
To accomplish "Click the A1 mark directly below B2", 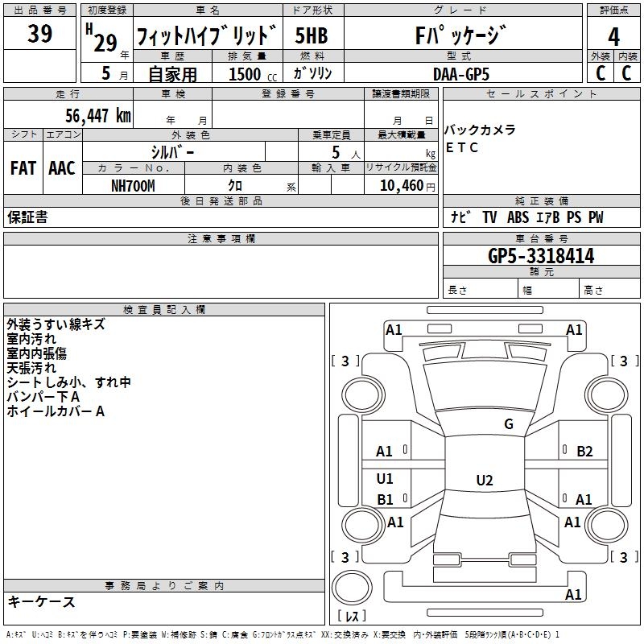I will 584,499.
